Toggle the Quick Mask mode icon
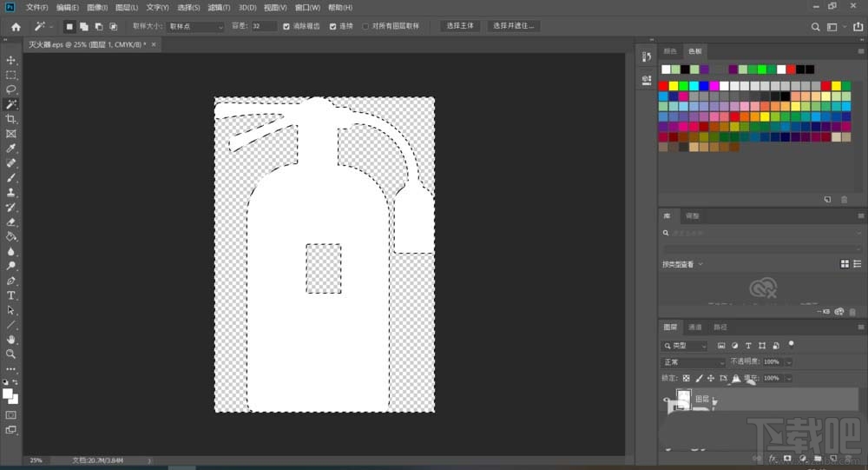868x470 pixels. (x=10, y=414)
